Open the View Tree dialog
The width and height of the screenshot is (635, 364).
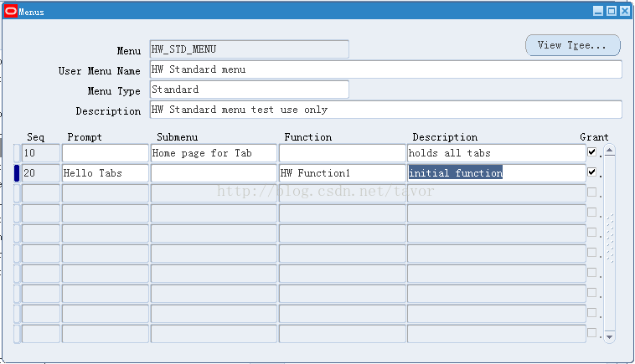point(572,45)
